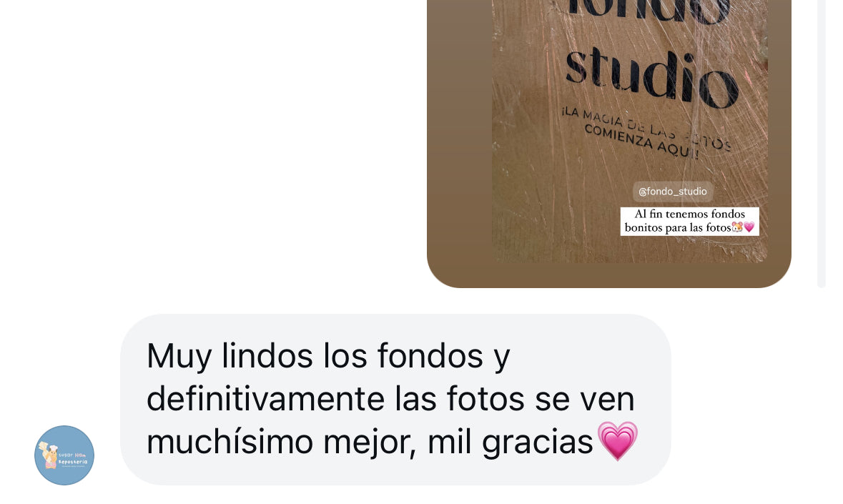
Task: Click the small pink heart in story caption
Action: (x=749, y=227)
